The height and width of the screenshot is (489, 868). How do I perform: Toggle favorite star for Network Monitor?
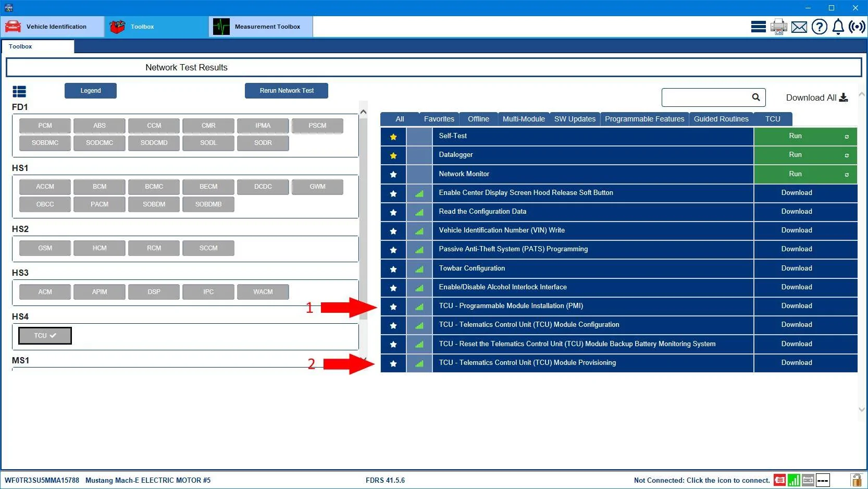click(x=393, y=175)
